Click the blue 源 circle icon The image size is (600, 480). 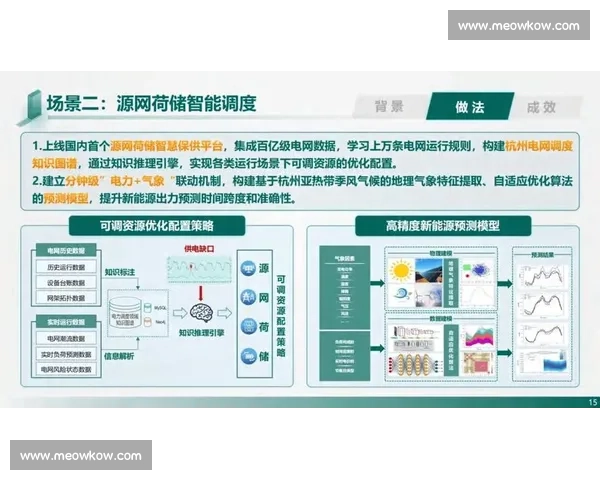(x=248, y=268)
